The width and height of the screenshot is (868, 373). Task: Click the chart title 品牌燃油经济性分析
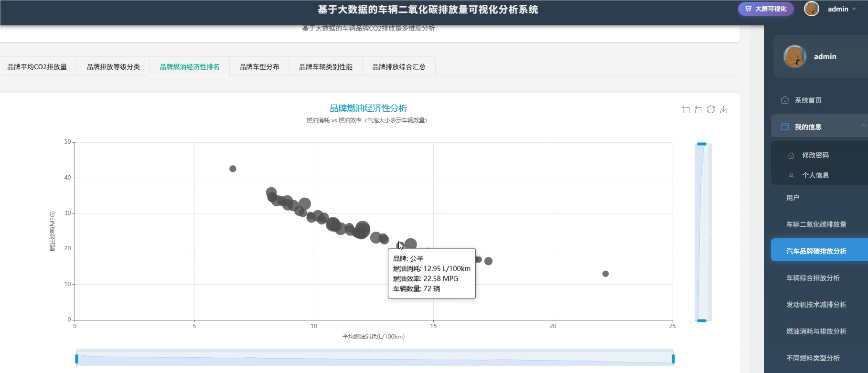click(368, 108)
